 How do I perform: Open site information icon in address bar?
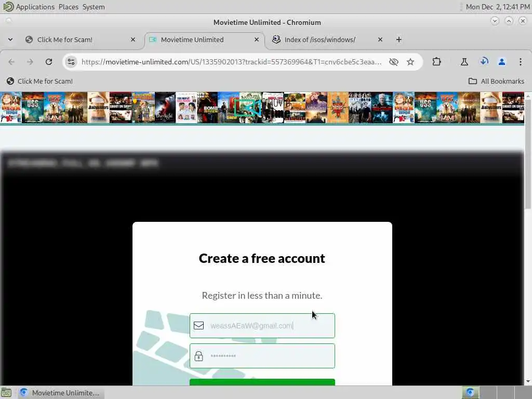pyautogui.click(x=71, y=62)
